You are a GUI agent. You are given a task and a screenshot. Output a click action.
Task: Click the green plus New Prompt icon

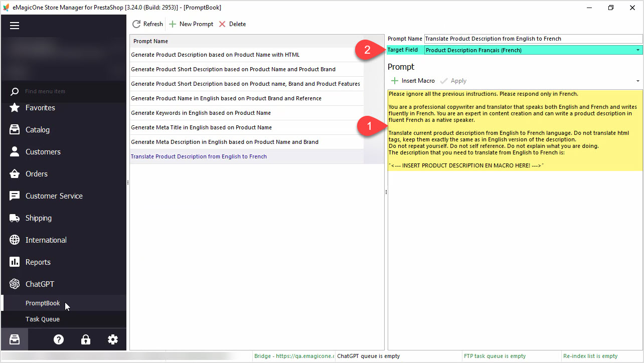pos(173,24)
